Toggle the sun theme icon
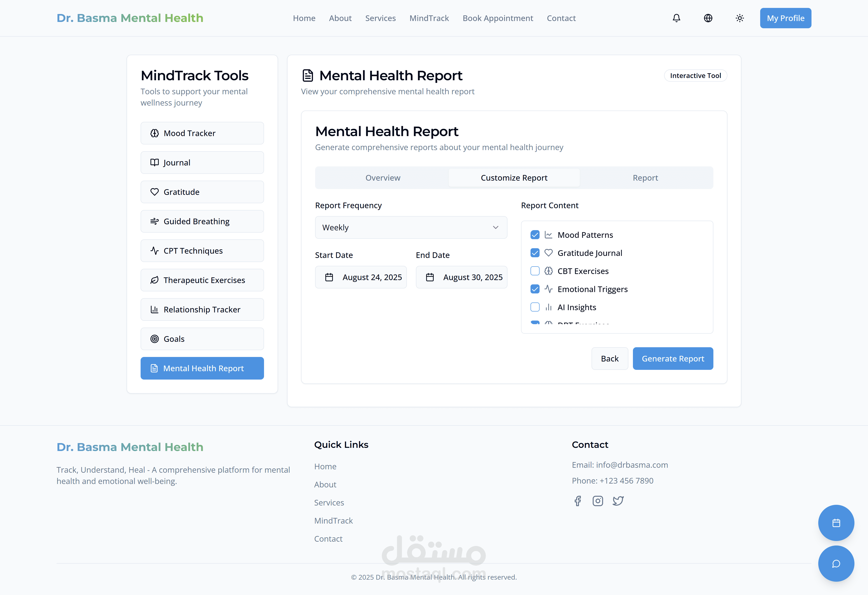Viewport: 868px width, 595px height. (x=740, y=18)
